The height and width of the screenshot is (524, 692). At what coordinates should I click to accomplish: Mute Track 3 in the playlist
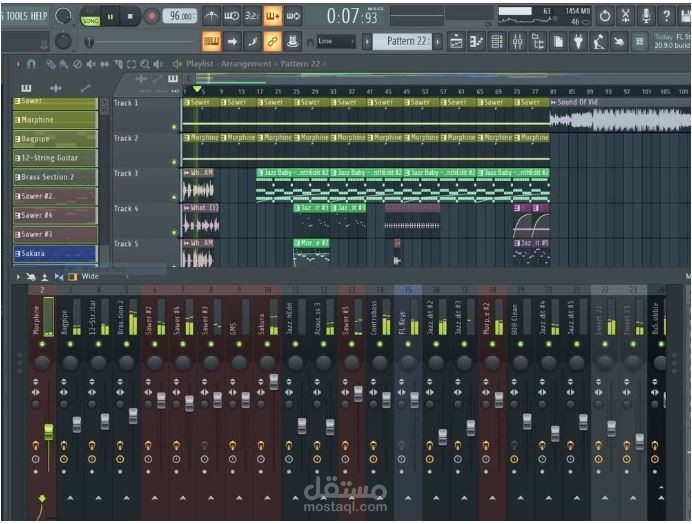pyautogui.click(x=174, y=198)
